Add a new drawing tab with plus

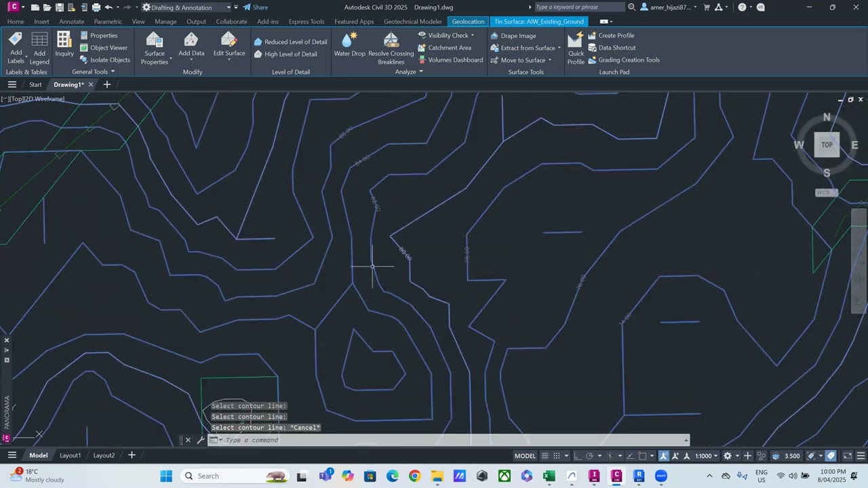coord(106,85)
